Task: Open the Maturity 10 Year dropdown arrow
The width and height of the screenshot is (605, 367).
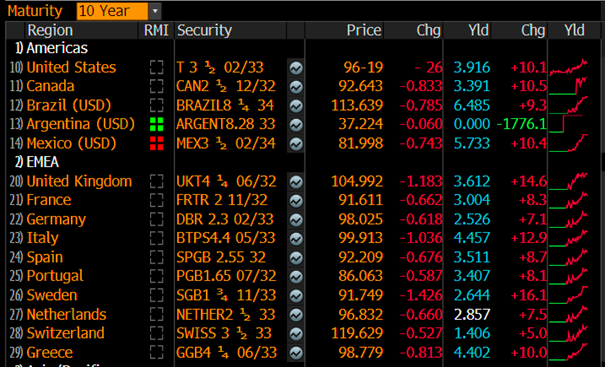Action: [x=155, y=11]
